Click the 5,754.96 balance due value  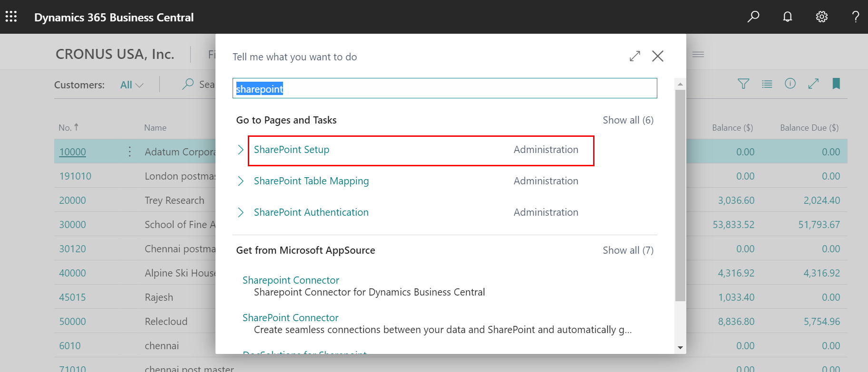tap(822, 322)
